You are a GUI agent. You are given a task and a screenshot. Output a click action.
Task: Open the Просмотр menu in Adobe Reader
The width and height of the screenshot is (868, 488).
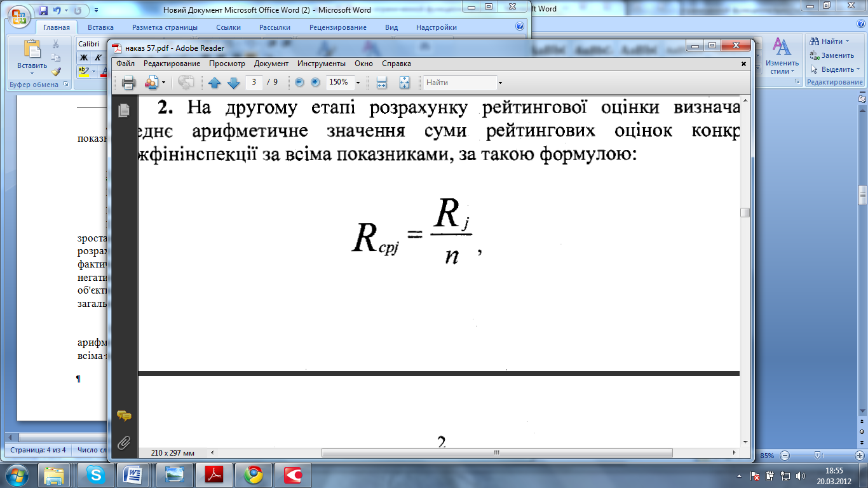(227, 64)
